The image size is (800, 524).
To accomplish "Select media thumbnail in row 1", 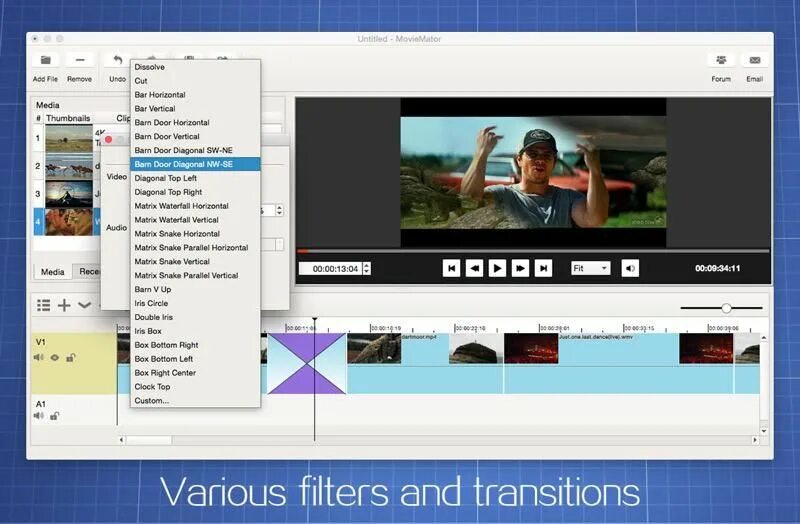I will click(x=69, y=138).
